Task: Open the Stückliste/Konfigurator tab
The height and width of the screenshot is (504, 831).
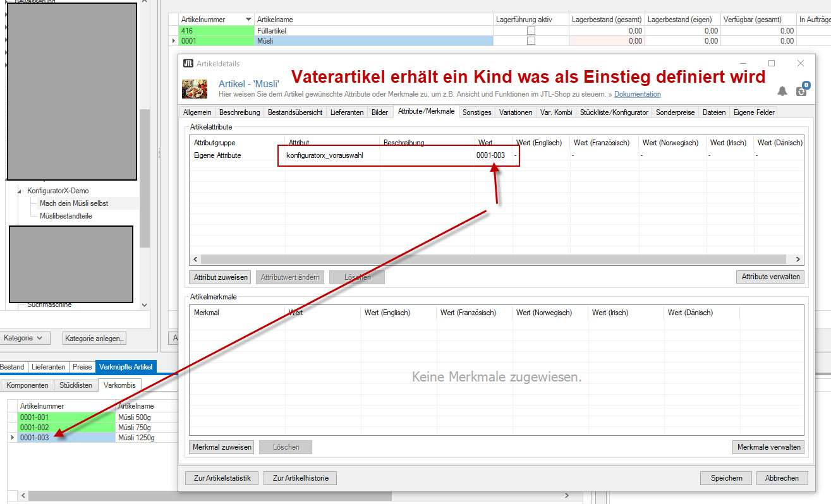Action: point(614,112)
